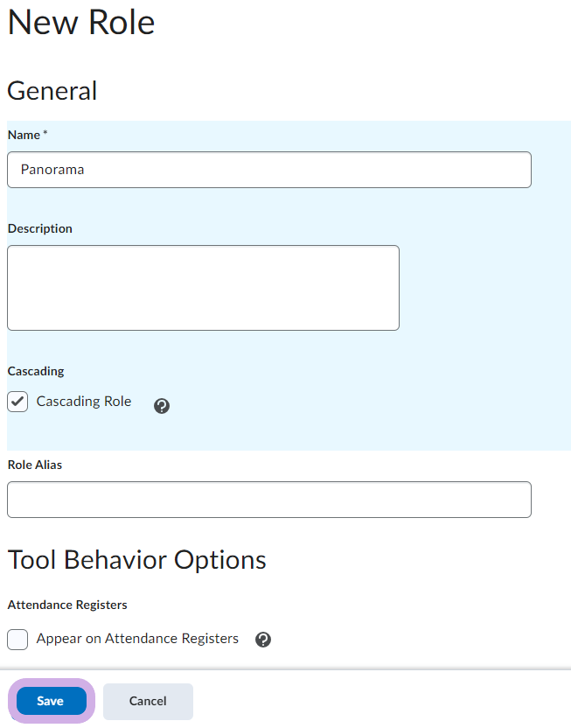Enable Appear on Attendance Registers checkbox
Image resolution: width=571 pixels, height=728 pixels.
[17, 640]
